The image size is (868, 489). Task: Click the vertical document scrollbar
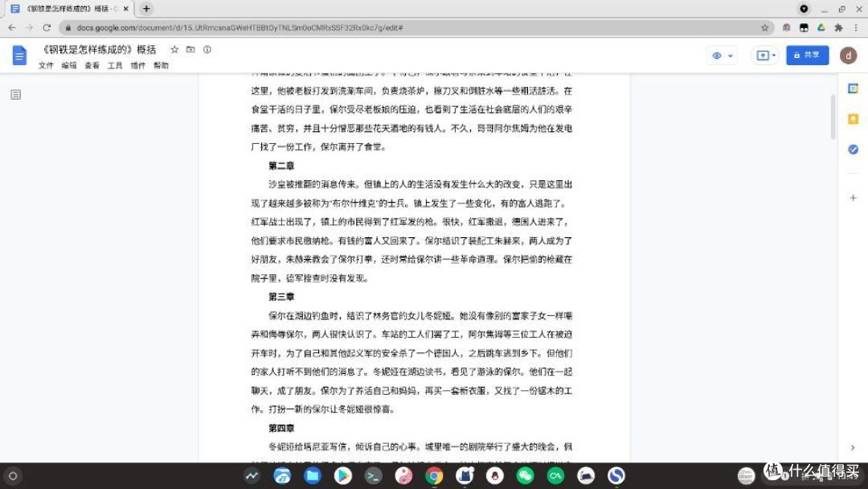click(x=833, y=117)
